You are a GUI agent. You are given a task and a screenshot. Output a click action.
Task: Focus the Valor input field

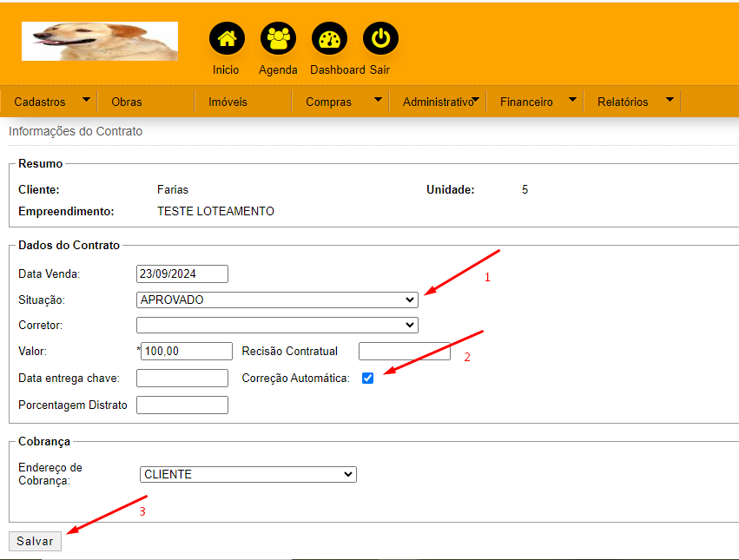click(x=186, y=352)
